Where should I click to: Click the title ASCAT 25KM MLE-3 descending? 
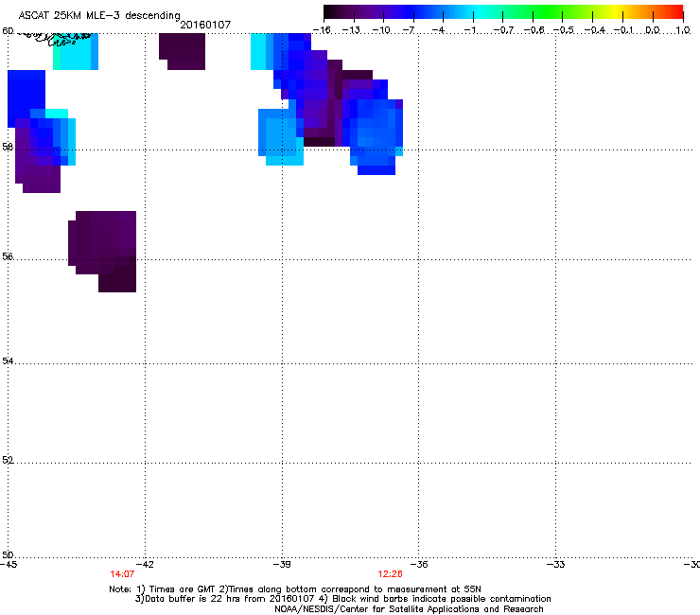tap(99, 15)
